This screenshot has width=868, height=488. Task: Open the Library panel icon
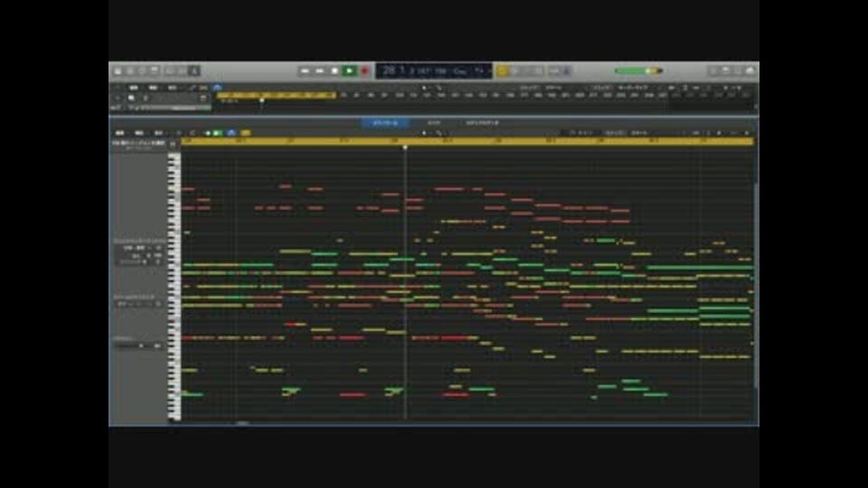tap(118, 70)
